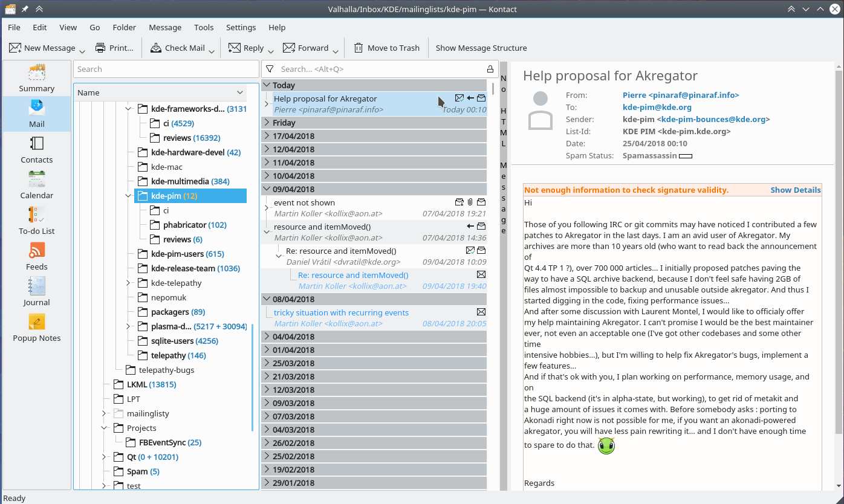Collapse the kde-pim folder tree
The width and height of the screenshot is (844, 504).
128,196
